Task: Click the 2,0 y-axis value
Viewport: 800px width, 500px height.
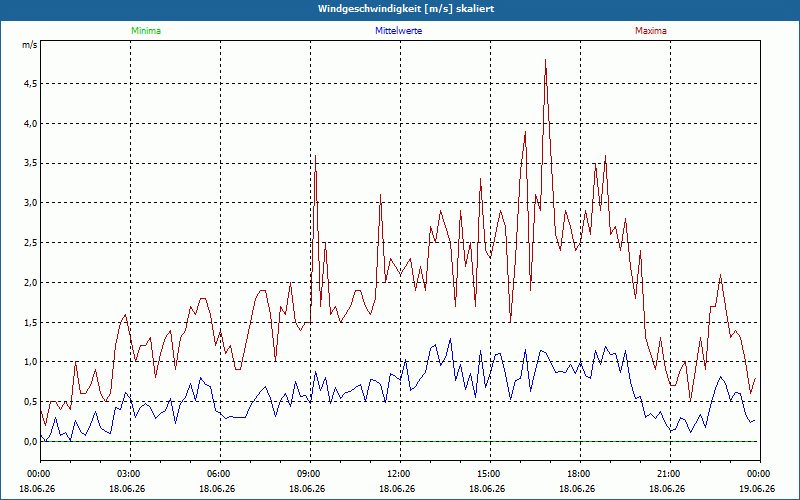Action: coord(31,283)
